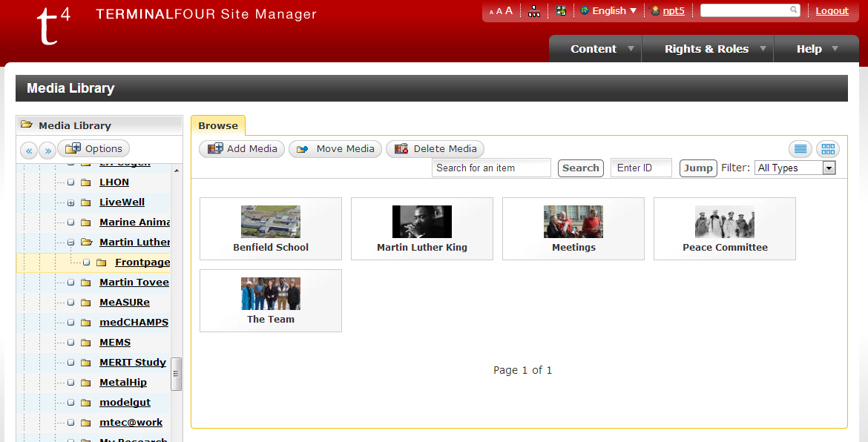
Task: Open the Martin Luther King thumbnail
Action: [421, 228]
